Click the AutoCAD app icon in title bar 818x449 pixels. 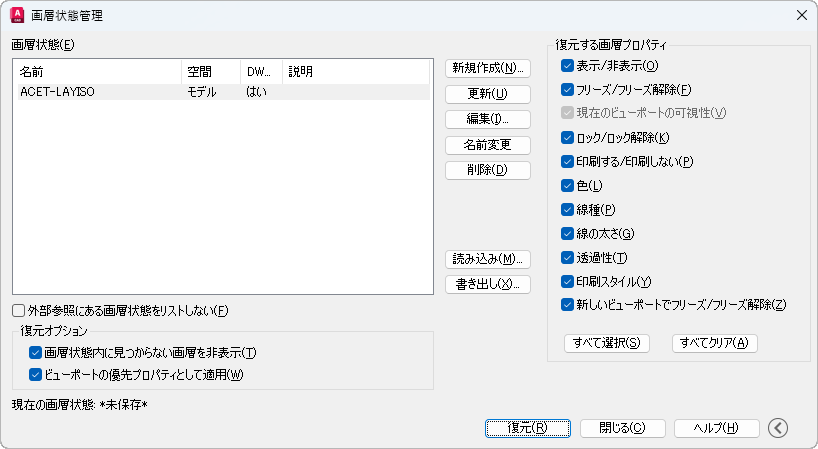click(18, 16)
